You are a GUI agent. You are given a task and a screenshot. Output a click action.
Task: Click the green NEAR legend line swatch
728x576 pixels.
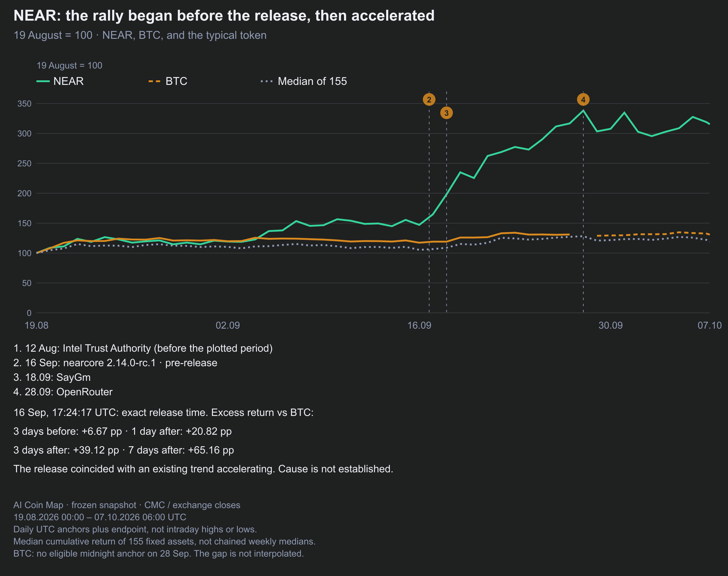[43, 81]
